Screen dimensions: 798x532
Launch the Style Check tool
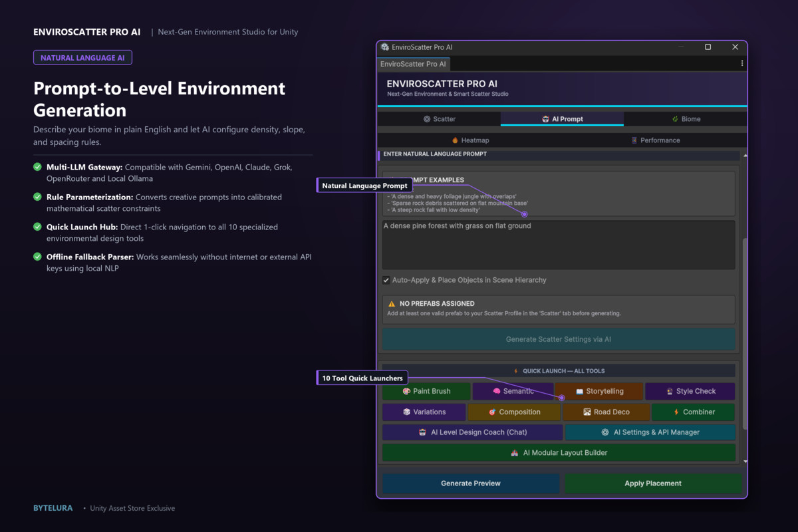click(690, 391)
